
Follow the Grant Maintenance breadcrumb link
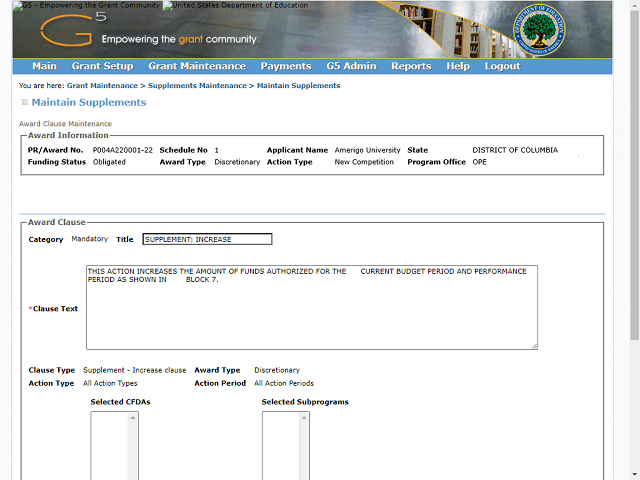pos(102,86)
